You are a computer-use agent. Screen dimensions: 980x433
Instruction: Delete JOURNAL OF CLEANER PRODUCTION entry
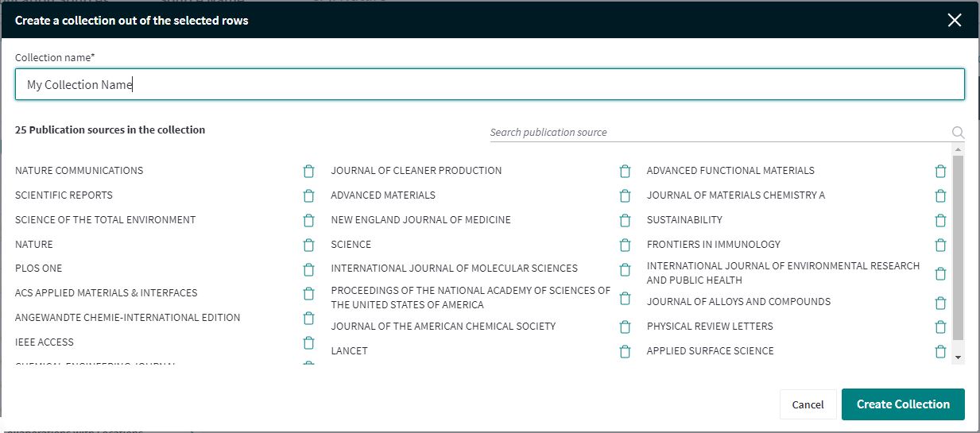625,171
